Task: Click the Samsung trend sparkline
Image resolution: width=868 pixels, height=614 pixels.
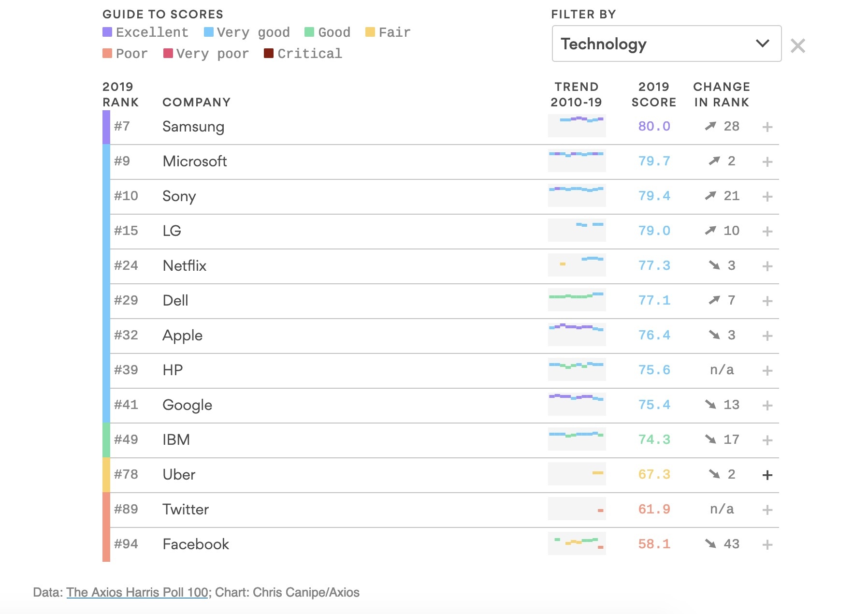Action: [577, 126]
